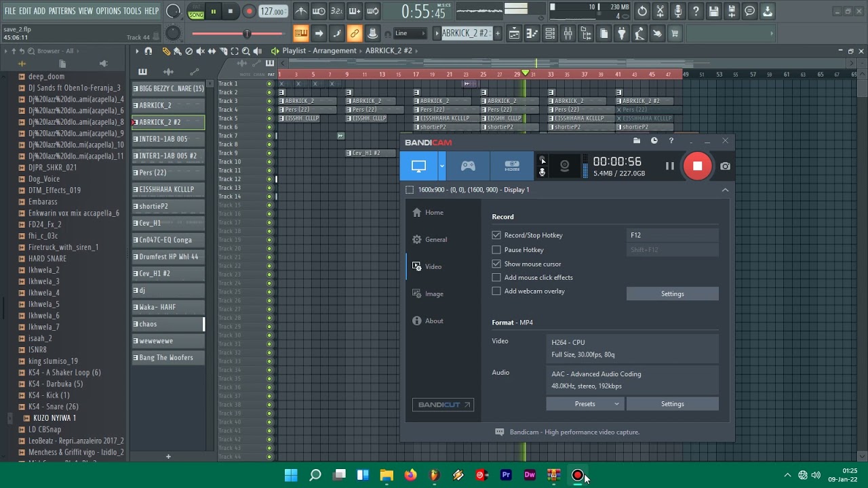This screenshot has height=488, width=868.
Task: Click the Bandicut link button
Action: pyautogui.click(x=443, y=405)
